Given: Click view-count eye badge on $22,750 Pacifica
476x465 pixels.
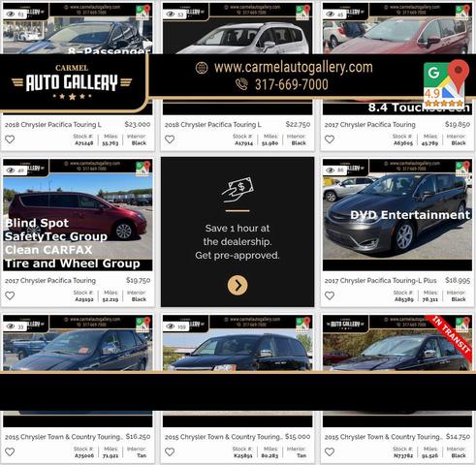Looking at the screenshot, I should tap(175, 14).
